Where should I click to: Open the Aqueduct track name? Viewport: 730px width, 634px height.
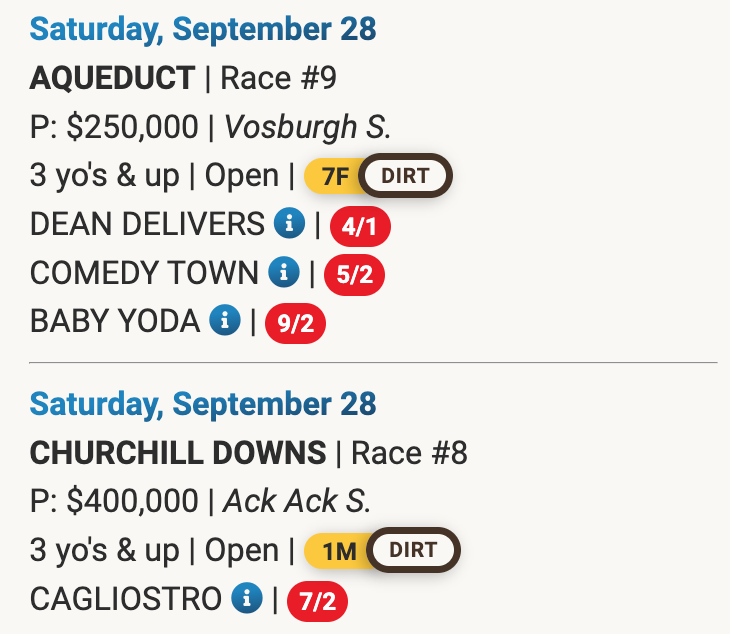[112, 78]
